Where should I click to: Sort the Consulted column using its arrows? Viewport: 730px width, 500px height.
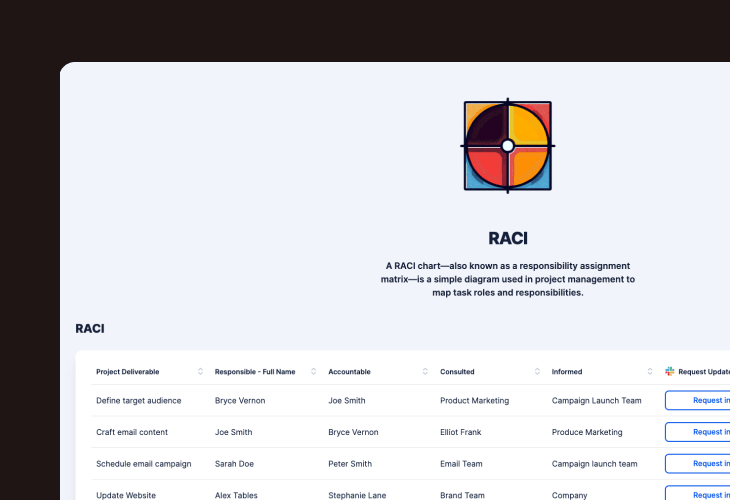538,371
